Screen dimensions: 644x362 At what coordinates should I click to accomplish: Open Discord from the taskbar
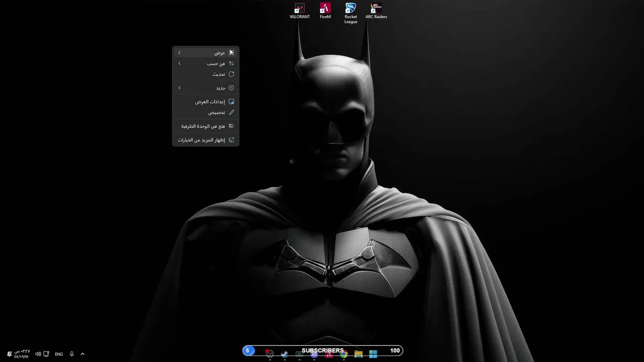point(314,354)
